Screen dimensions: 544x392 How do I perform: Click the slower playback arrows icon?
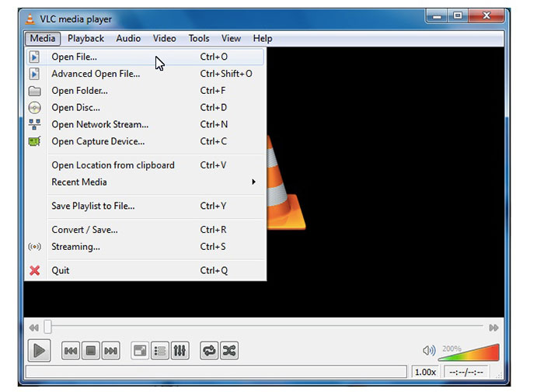click(x=33, y=328)
